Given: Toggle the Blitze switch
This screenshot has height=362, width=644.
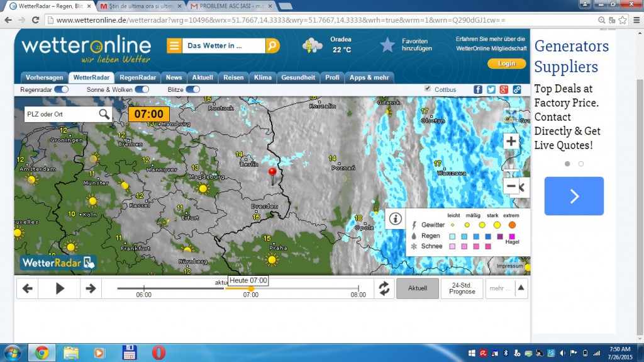Looking at the screenshot, I should coord(192,89).
